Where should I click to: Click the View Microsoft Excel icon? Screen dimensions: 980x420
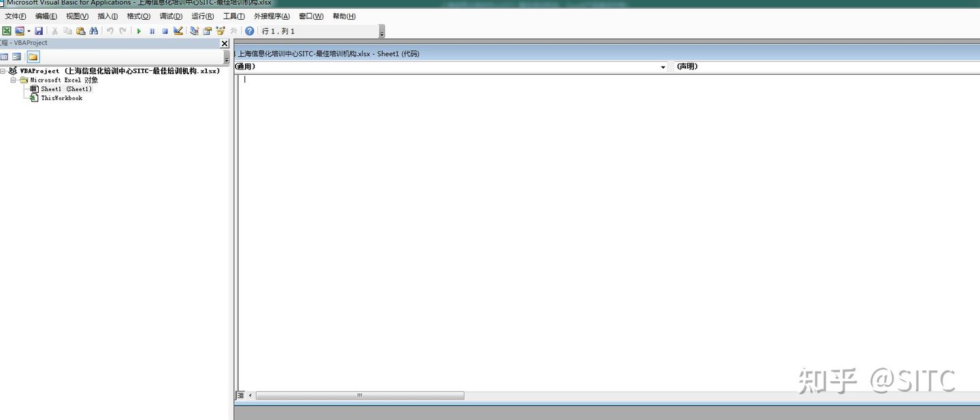point(7,31)
